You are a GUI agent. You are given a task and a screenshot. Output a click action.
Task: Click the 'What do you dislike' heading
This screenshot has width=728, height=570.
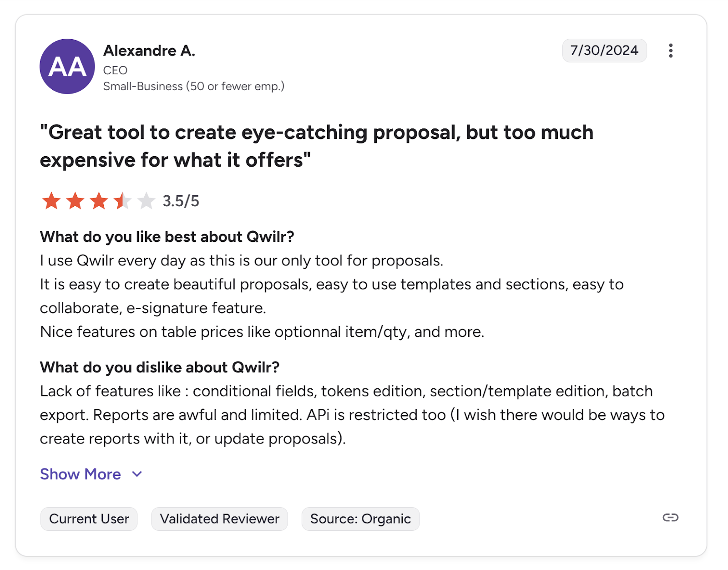[160, 367]
